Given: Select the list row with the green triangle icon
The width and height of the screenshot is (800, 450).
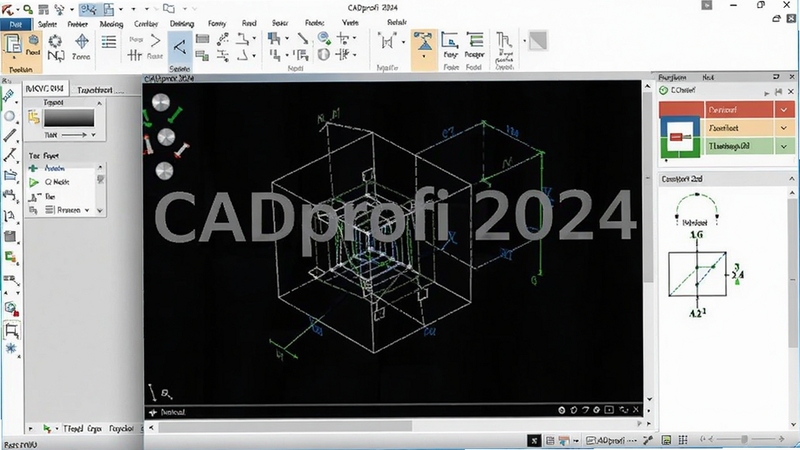Looking at the screenshot, I should pos(61,182).
